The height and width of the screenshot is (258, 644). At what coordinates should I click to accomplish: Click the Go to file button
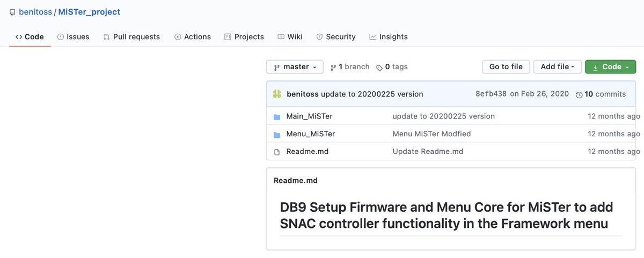click(x=506, y=67)
